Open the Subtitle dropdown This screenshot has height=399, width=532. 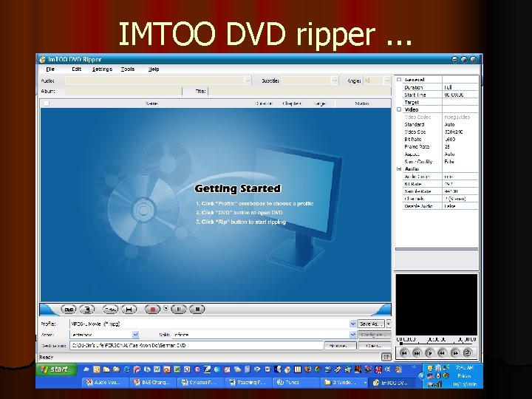pyautogui.click(x=335, y=81)
